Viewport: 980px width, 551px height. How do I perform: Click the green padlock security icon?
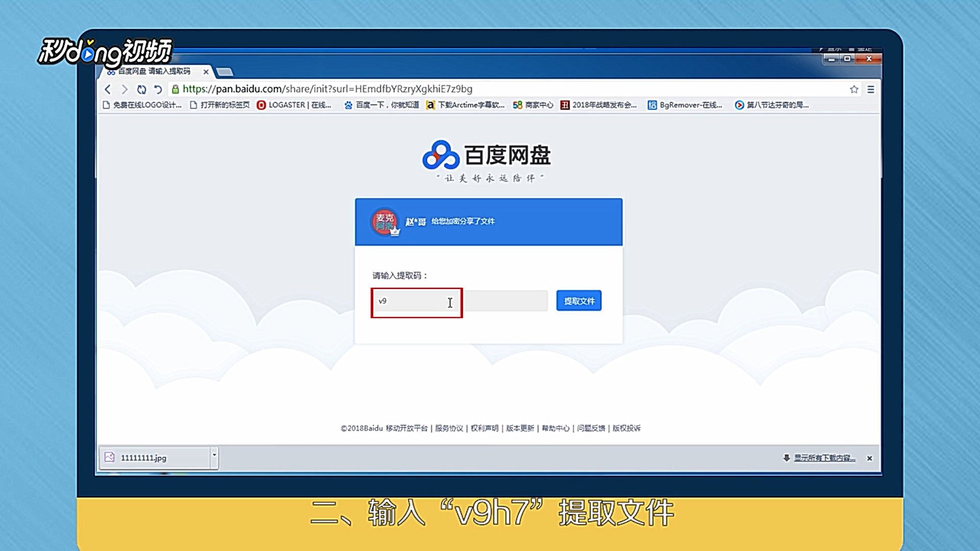point(175,89)
